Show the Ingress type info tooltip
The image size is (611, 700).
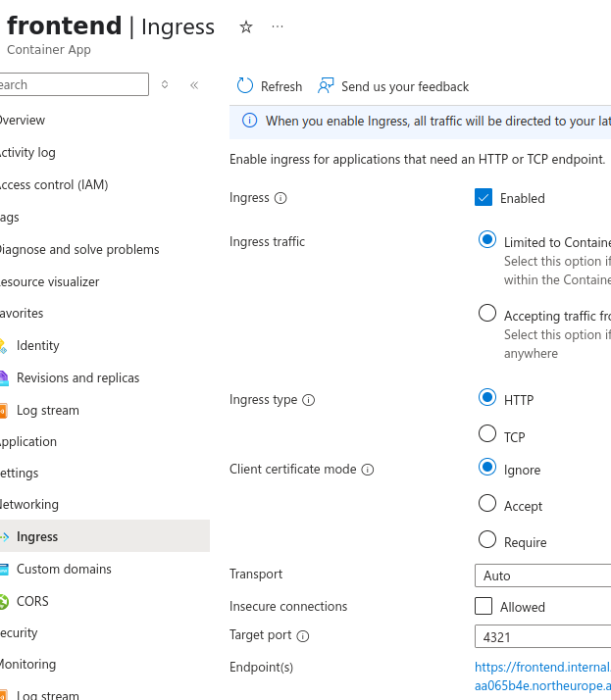[x=309, y=400]
